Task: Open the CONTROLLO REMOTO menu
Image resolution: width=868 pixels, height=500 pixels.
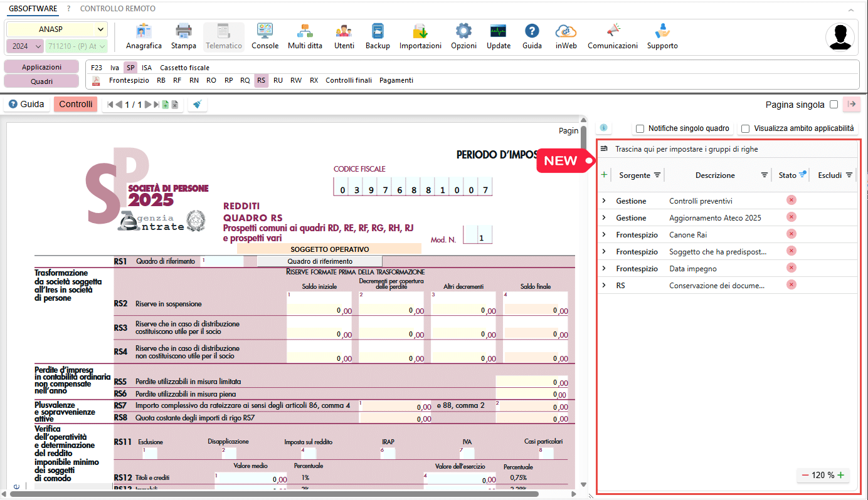Action: pyautogui.click(x=118, y=9)
